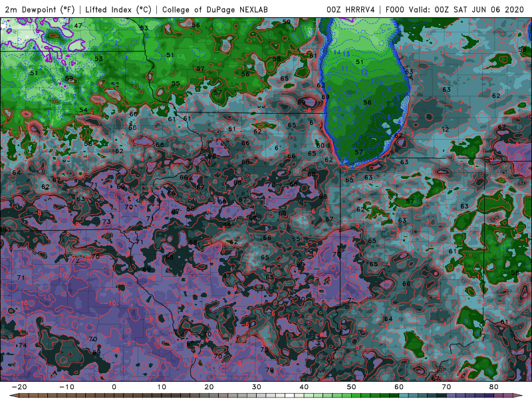Image resolution: width=532 pixels, height=399 pixels.
Task: Click the '20' color scale label
Action: [x=209, y=387]
